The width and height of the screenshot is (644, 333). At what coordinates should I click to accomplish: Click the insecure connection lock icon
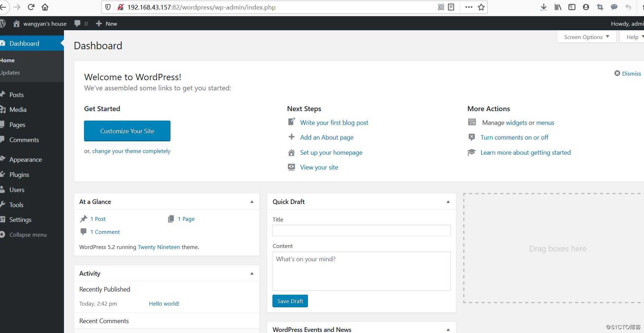click(x=120, y=7)
